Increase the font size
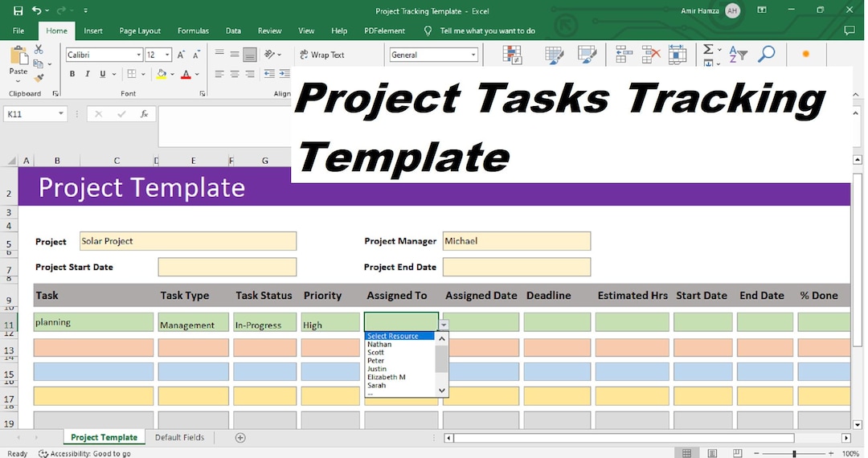Image resolution: width=868 pixels, height=458 pixels. coord(181,55)
